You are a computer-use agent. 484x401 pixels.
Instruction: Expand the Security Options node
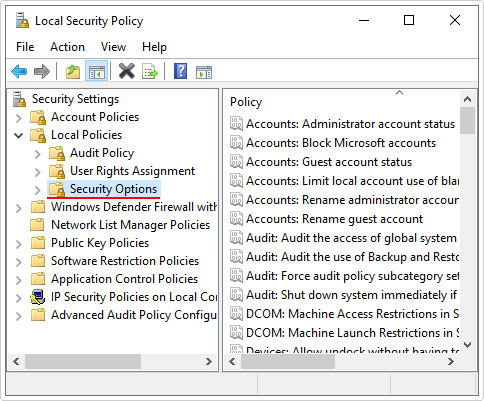[x=38, y=190]
